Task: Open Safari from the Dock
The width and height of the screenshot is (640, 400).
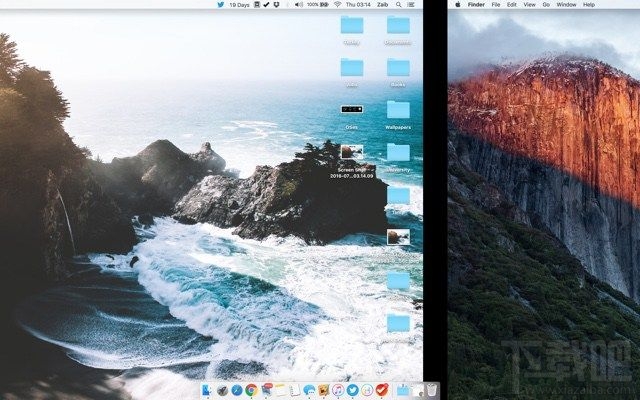Action: pyautogui.click(x=237, y=391)
